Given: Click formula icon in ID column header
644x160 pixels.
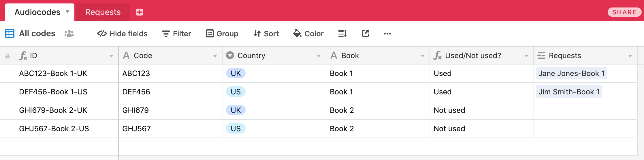Looking at the screenshot, I should pyautogui.click(x=23, y=56).
